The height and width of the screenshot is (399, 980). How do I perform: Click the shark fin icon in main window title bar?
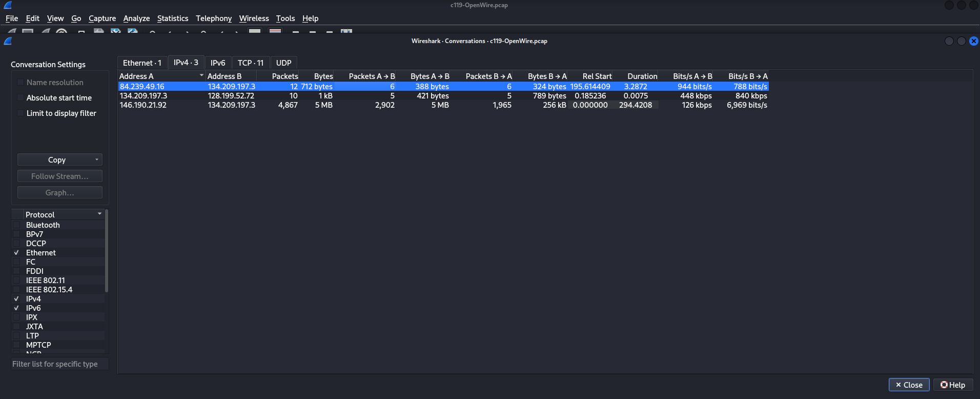point(8,5)
